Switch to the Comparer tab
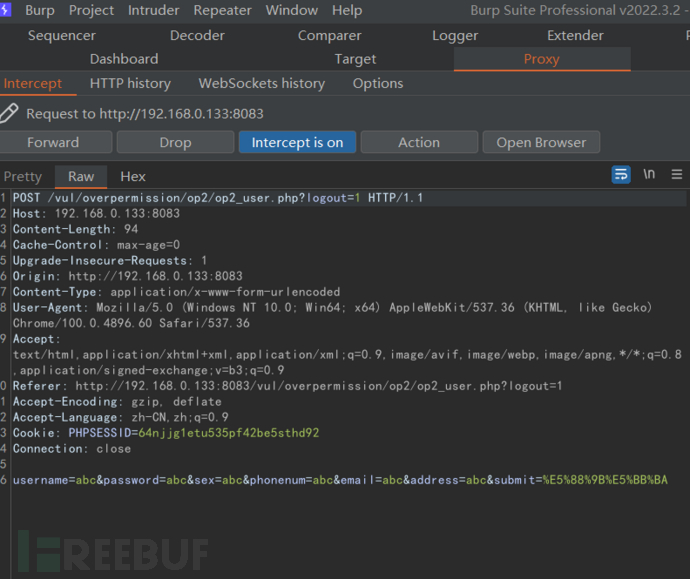The width and height of the screenshot is (690, 579). [x=330, y=36]
